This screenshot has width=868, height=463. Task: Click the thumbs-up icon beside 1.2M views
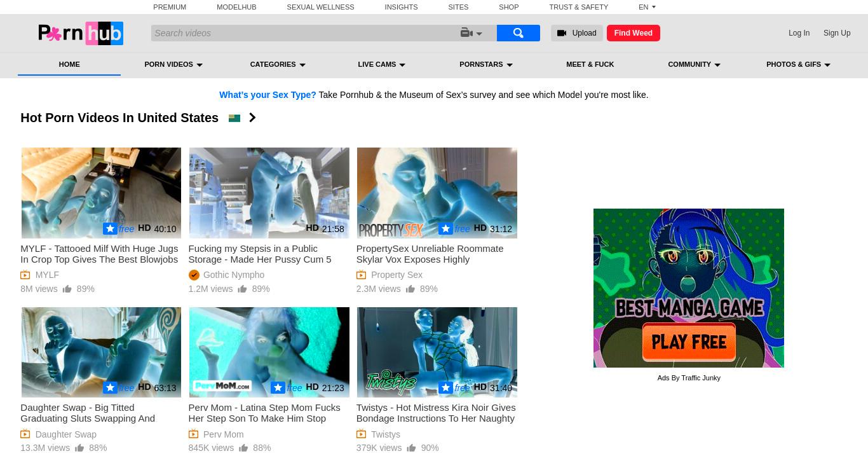click(242, 289)
